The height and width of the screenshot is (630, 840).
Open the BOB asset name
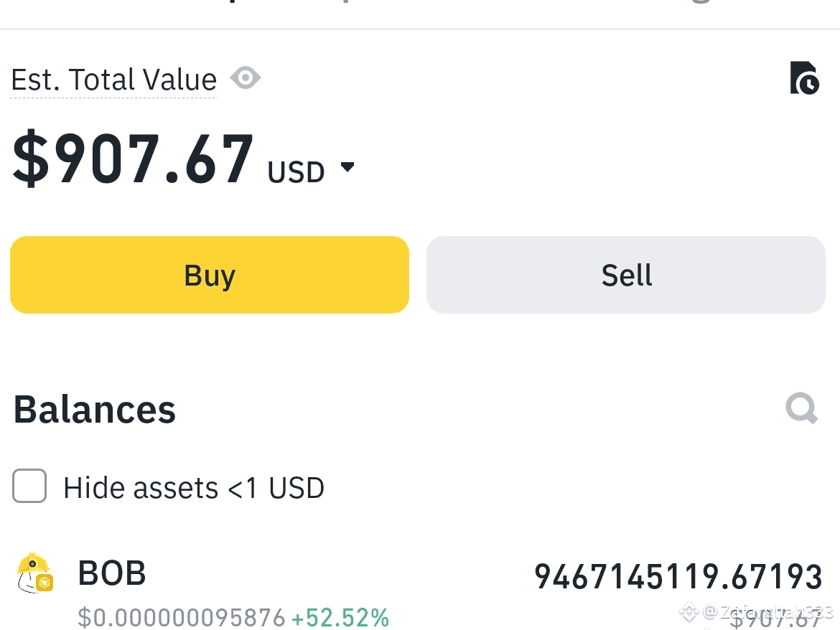click(x=111, y=573)
